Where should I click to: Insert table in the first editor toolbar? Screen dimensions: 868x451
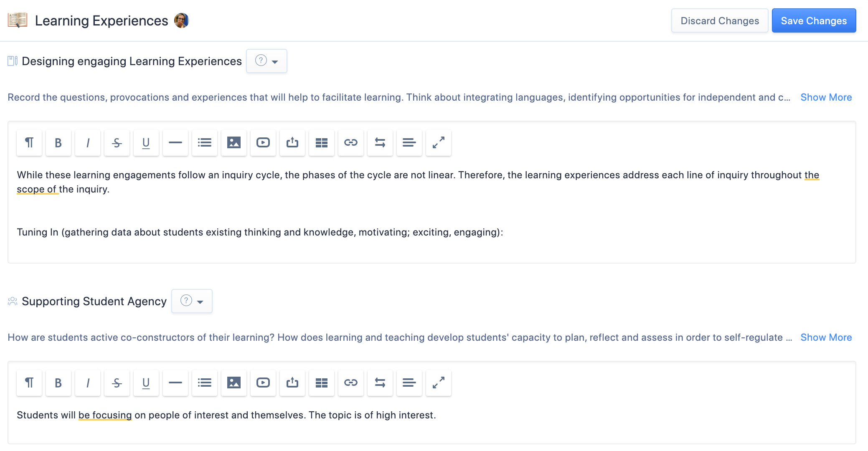pyautogui.click(x=322, y=143)
